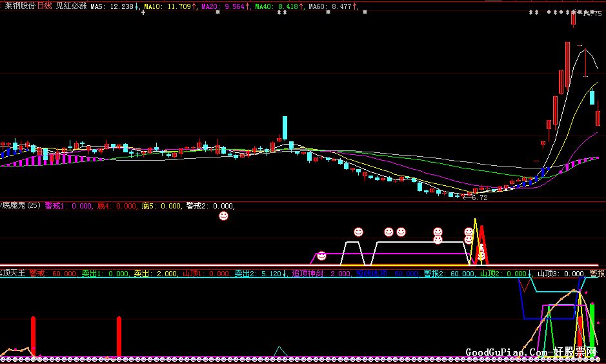
Task: Select the 短线逃顶: 60.000 readout
Action: pyautogui.click(x=387, y=274)
